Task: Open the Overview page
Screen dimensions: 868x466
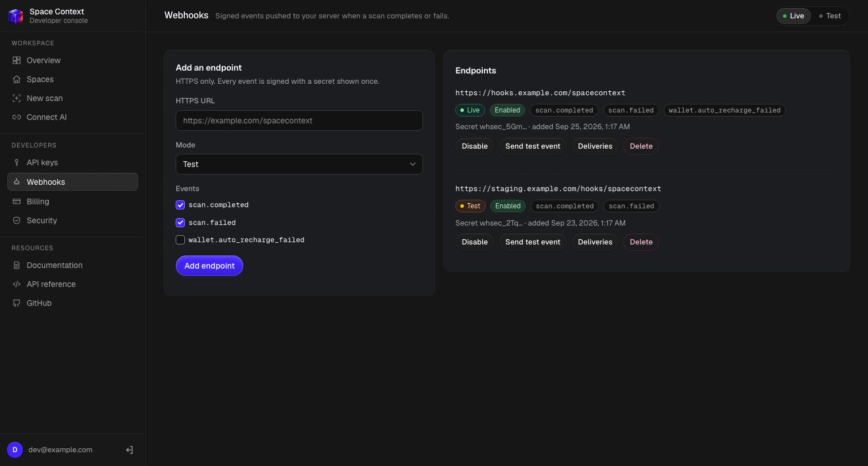Action: [72, 60]
